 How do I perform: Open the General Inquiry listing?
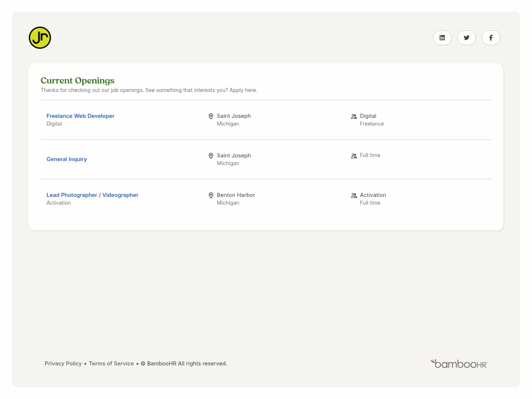click(66, 159)
